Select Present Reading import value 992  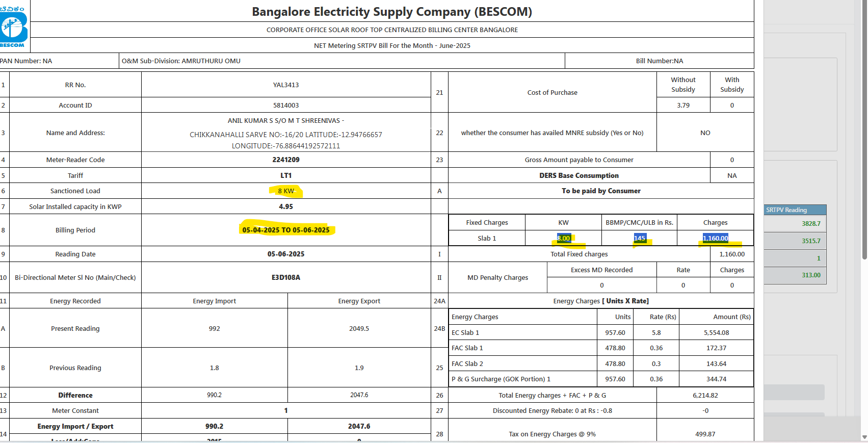coord(215,329)
